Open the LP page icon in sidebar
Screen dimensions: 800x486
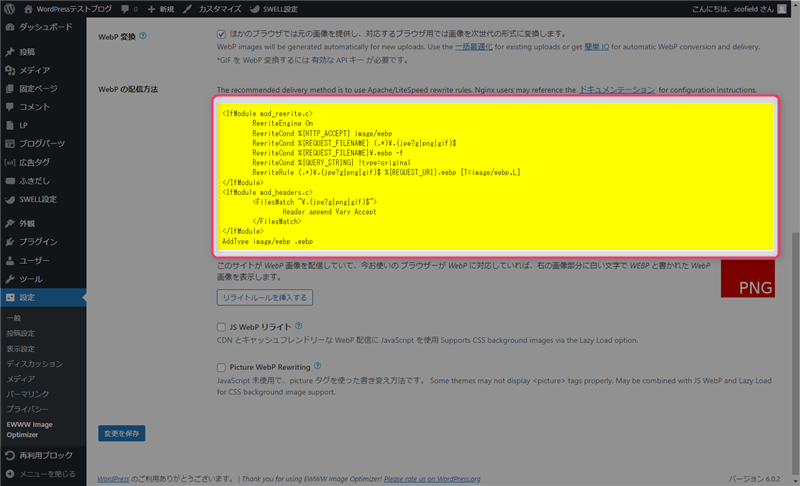pos(10,125)
